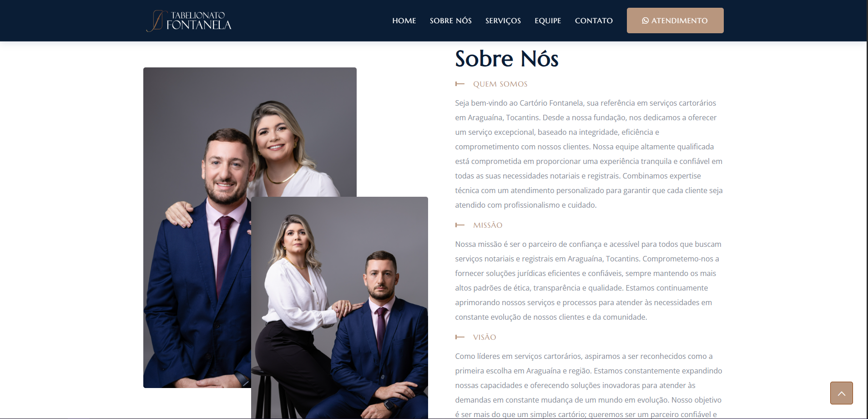Click the smaller seated couple photo
Image resolution: width=868 pixels, height=419 pixels.
(x=339, y=308)
